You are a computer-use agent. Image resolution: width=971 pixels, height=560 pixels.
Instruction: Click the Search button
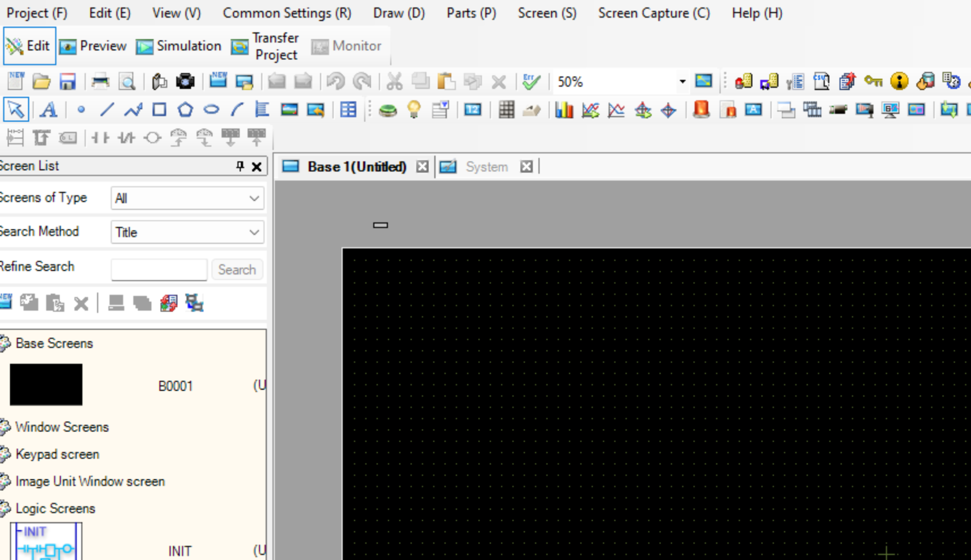click(237, 270)
